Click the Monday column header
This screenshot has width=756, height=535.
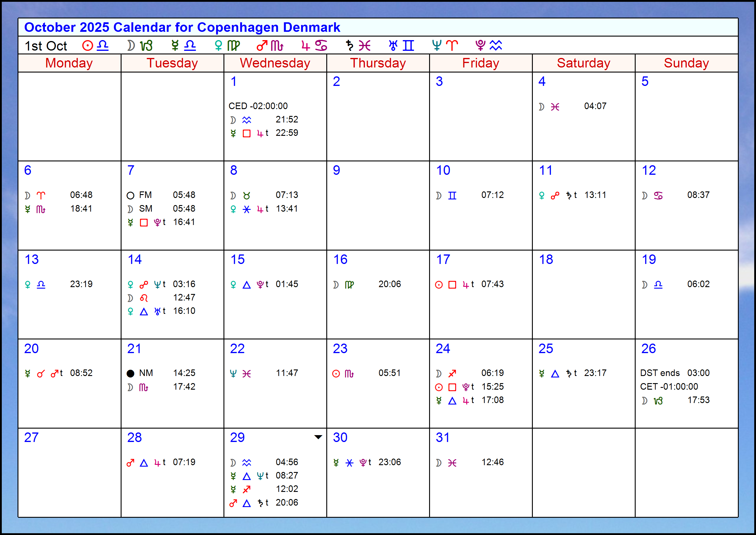69,63
